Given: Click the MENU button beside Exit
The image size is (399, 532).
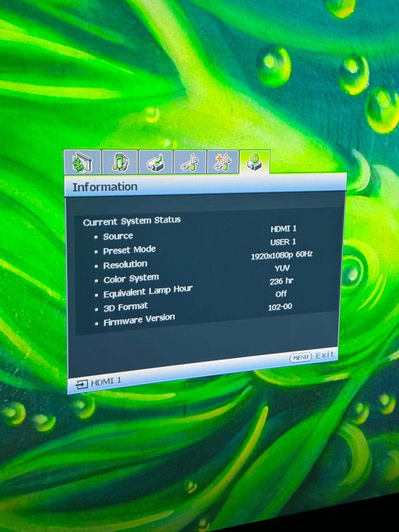Looking at the screenshot, I should tap(300, 357).
